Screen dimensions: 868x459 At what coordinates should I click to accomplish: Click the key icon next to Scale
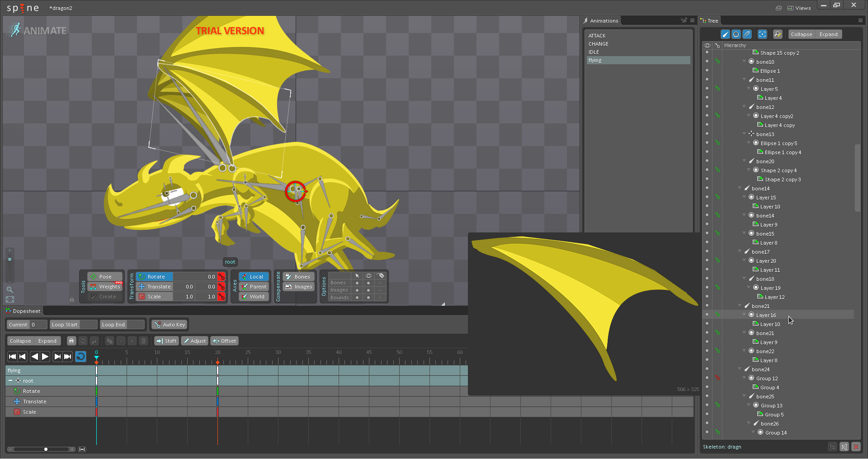tap(221, 297)
